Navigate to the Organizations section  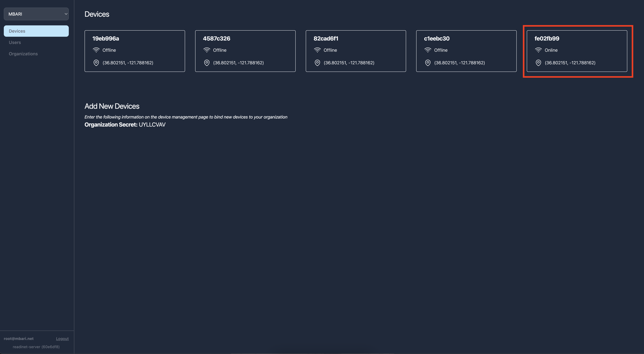[x=23, y=54]
